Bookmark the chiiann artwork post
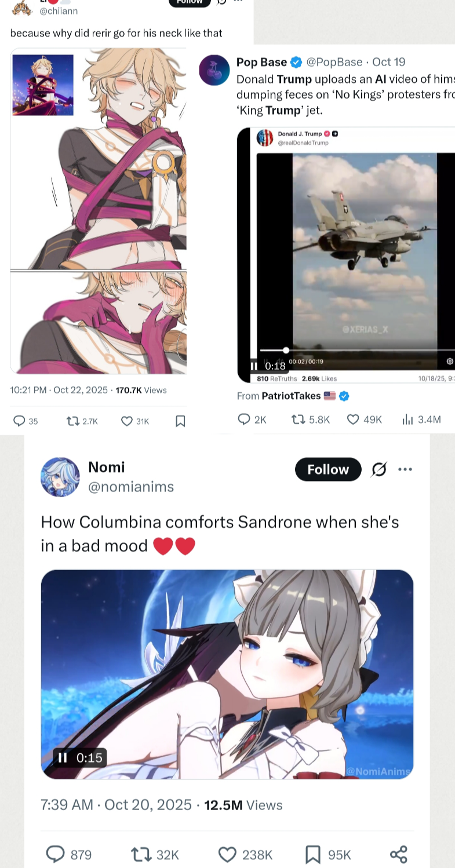This screenshot has height=868, width=455. (180, 421)
